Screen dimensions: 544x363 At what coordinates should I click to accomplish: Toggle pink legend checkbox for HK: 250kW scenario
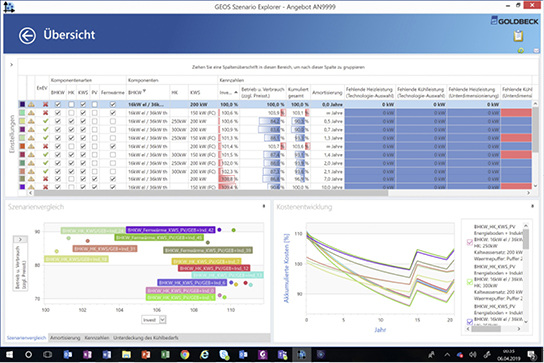point(470,242)
